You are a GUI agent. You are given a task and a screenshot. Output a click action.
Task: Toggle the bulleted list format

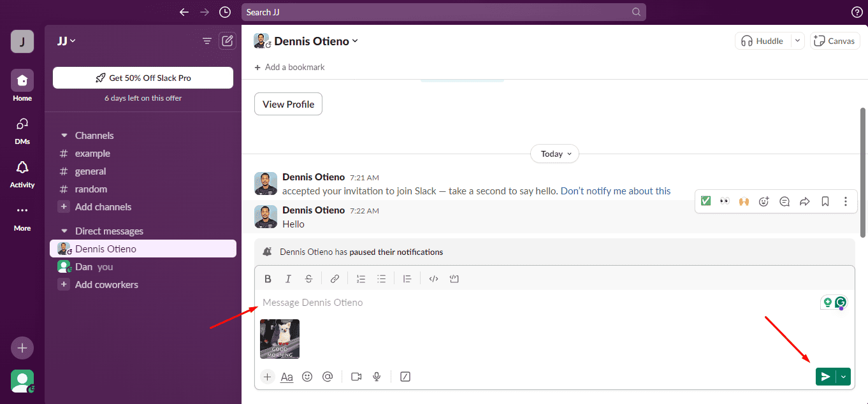pyautogui.click(x=381, y=278)
